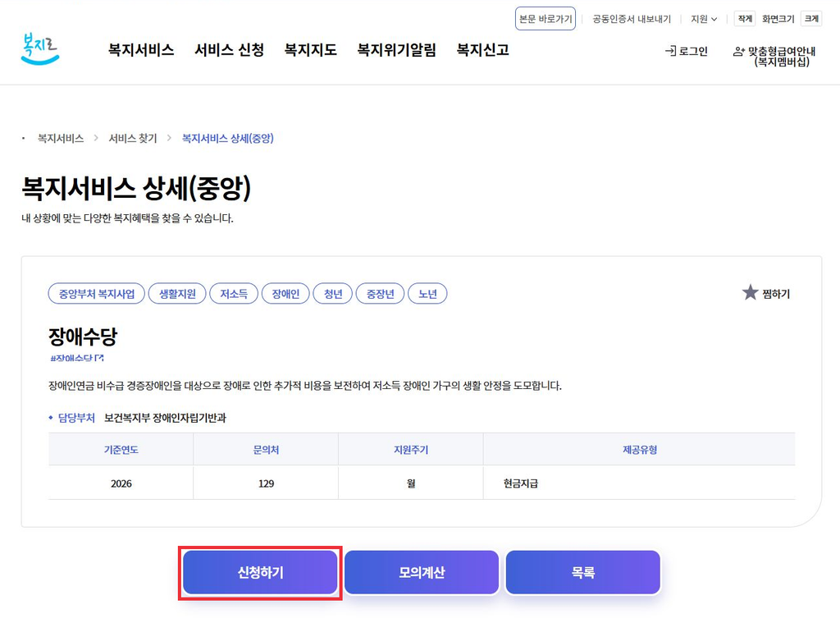Click the 문의처 column header
The height and width of the screenshot is (623, 840).
point(267,450)
